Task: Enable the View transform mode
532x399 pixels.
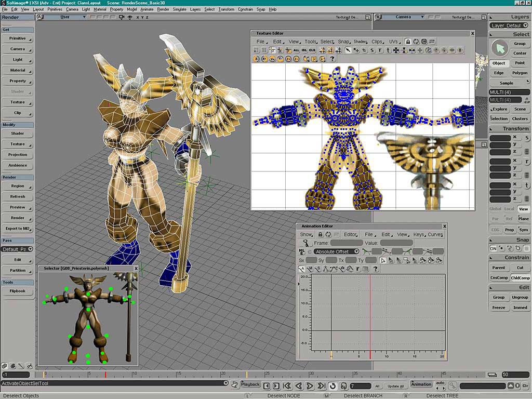Action: (x=523, y=209)
